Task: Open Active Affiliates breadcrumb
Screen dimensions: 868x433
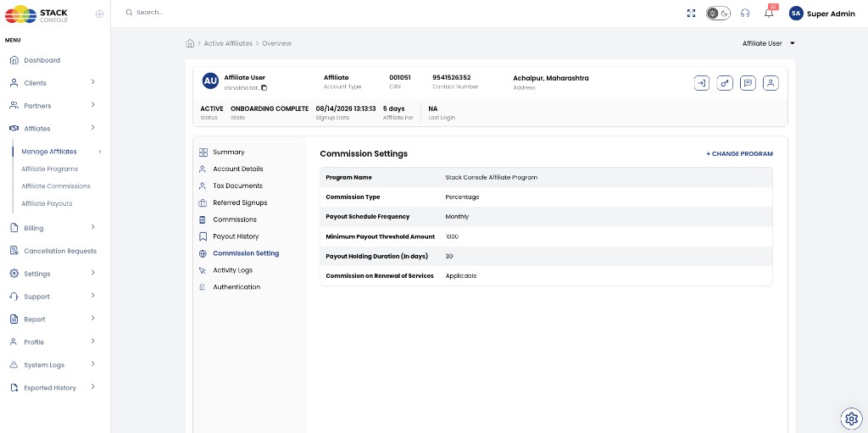Action: (x=228, y=43)
